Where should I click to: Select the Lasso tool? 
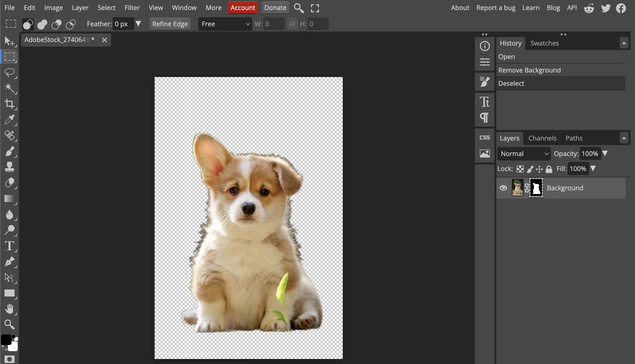10,73
